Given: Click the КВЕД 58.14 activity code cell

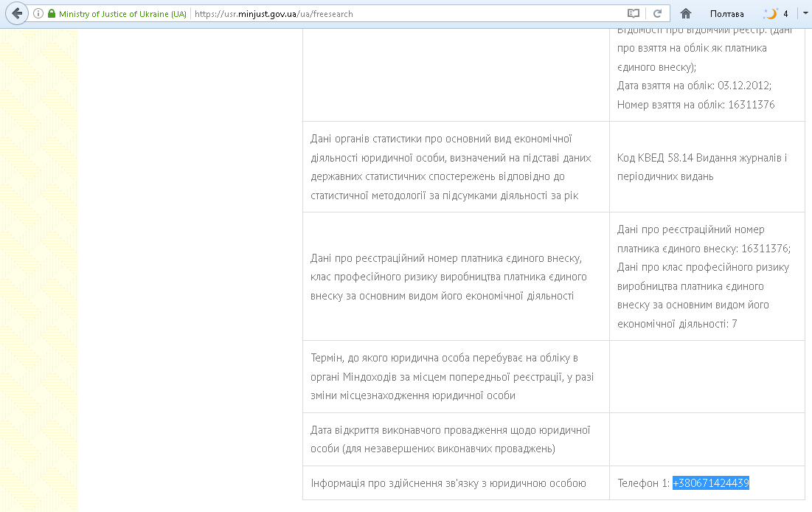Looking at the screenshot, I should (x=701, y=167).
